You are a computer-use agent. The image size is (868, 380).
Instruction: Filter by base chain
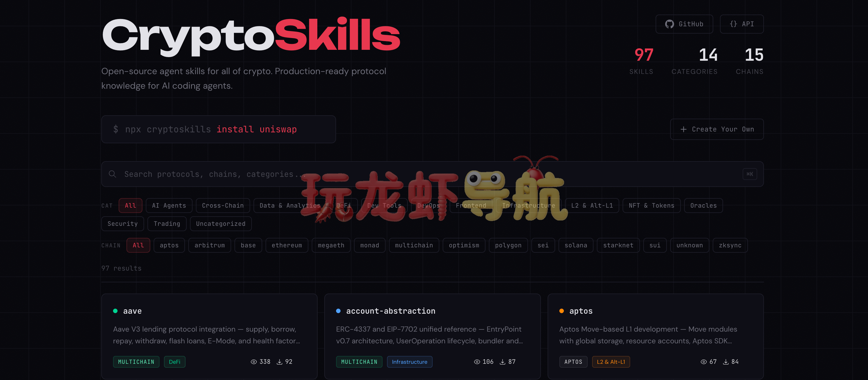[248, 245]
